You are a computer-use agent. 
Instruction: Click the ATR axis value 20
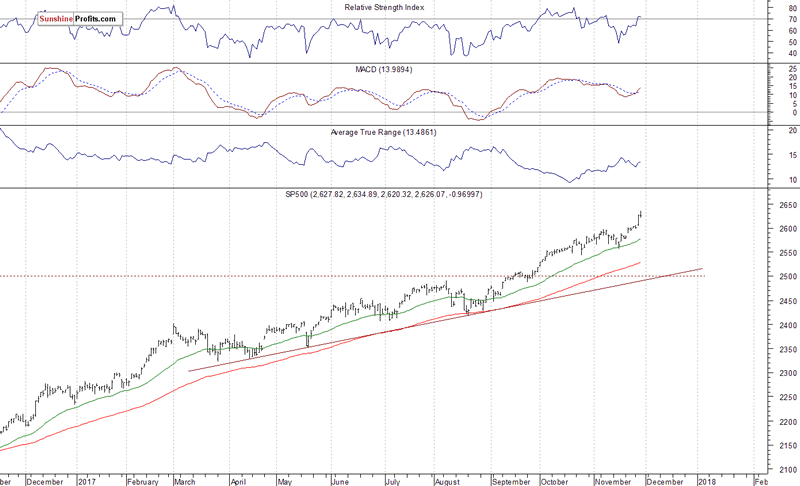pyautogui.click(x=793, y=131)
